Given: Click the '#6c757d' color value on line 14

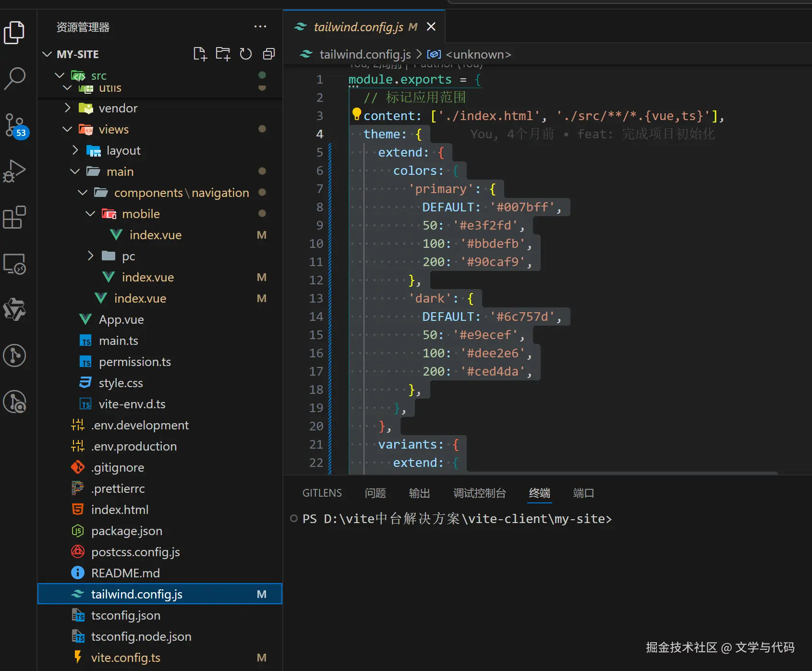Looking at the screenshot, I should [x=522, y=317].
